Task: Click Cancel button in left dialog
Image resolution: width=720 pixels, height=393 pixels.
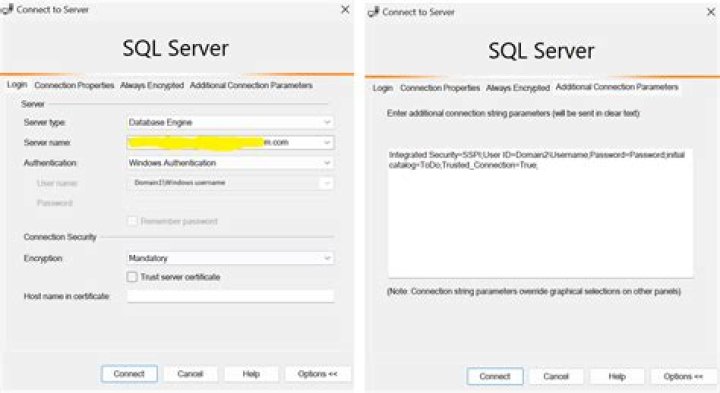Action: [190, 374]
